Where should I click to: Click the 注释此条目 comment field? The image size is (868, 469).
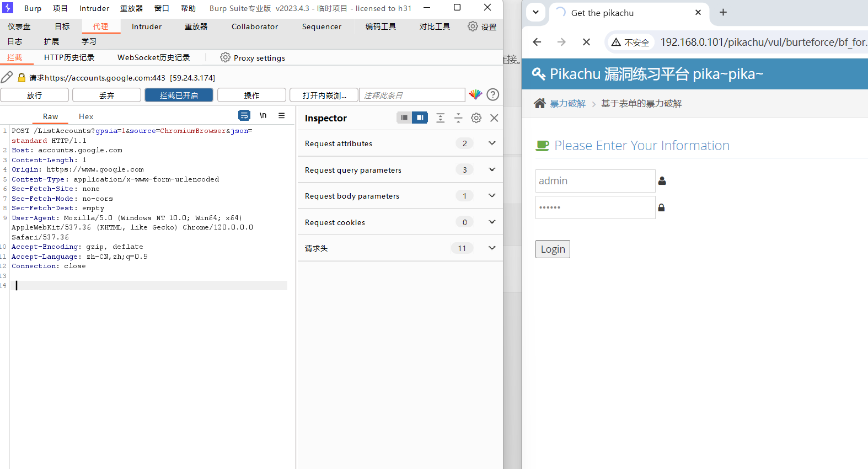coord(412,95)
